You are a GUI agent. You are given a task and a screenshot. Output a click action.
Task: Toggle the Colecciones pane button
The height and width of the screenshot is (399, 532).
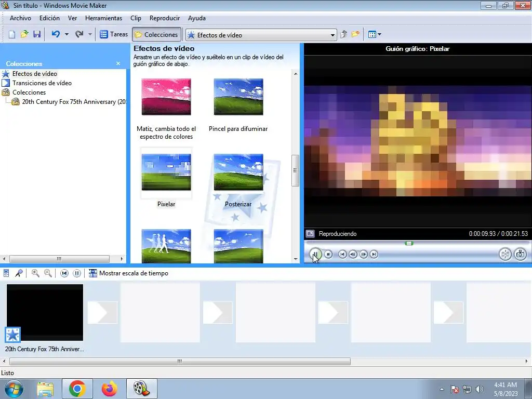coord(156,35)
